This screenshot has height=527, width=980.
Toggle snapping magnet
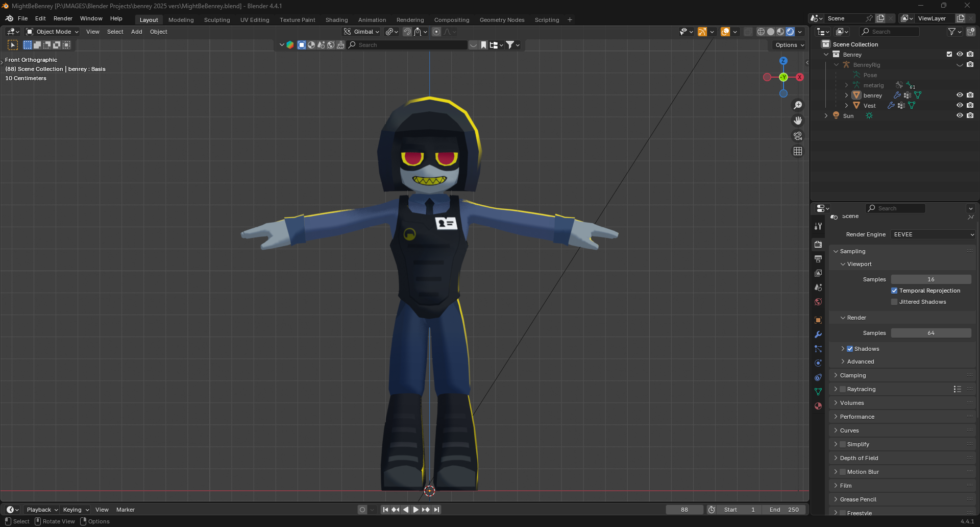click(x=407, y=32)
